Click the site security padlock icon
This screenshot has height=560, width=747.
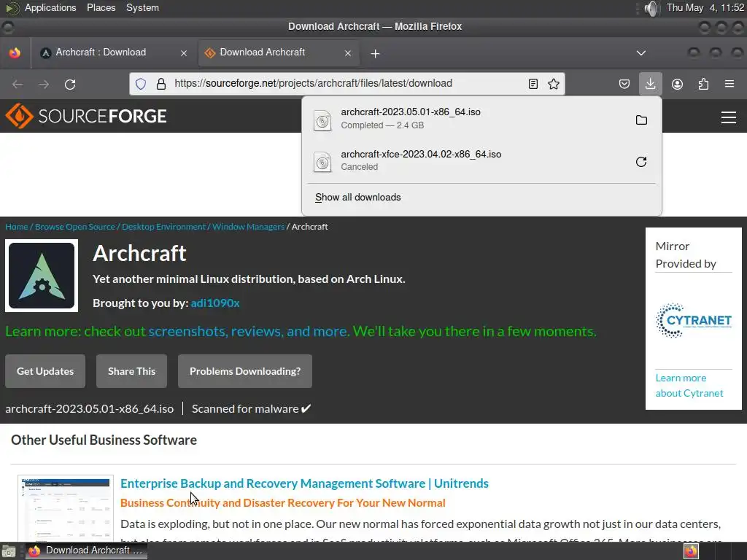click(161, 84)
